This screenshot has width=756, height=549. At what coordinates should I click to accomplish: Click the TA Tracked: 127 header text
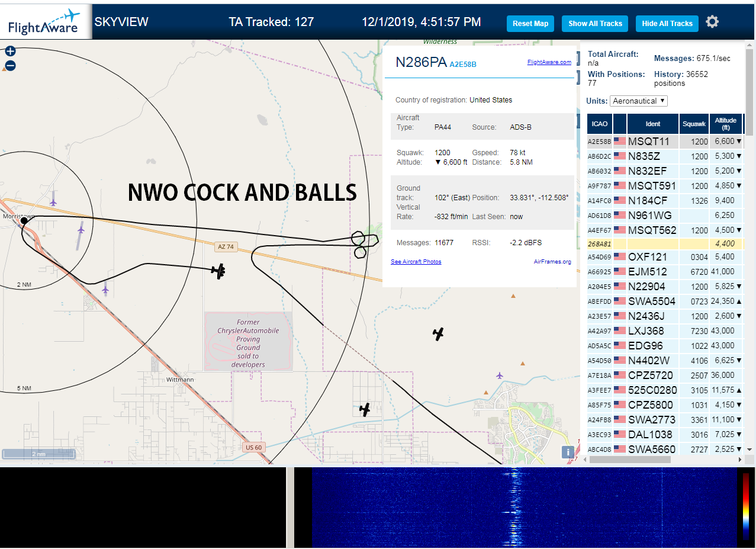(x=271, y=22)
